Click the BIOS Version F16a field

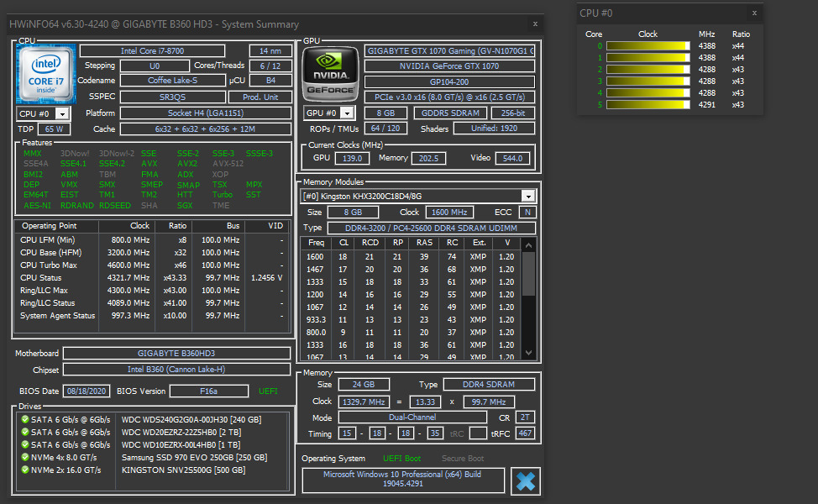click(x=208, y=391)
